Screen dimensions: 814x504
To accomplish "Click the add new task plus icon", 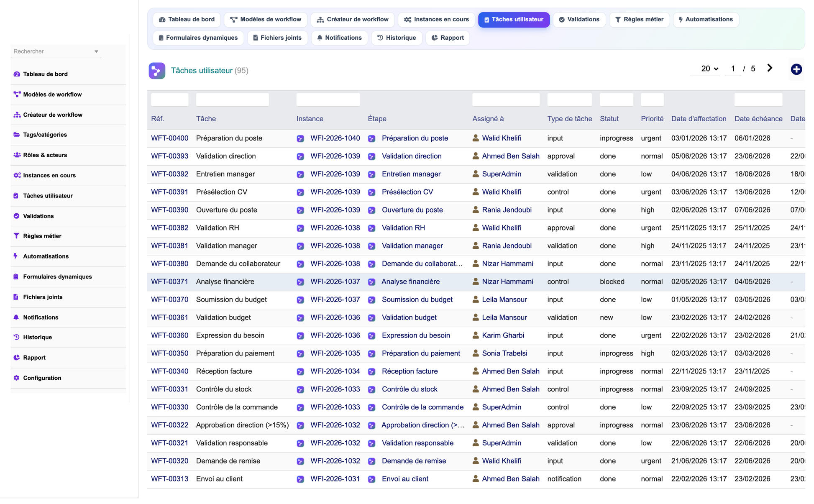I will coord(796,69).
